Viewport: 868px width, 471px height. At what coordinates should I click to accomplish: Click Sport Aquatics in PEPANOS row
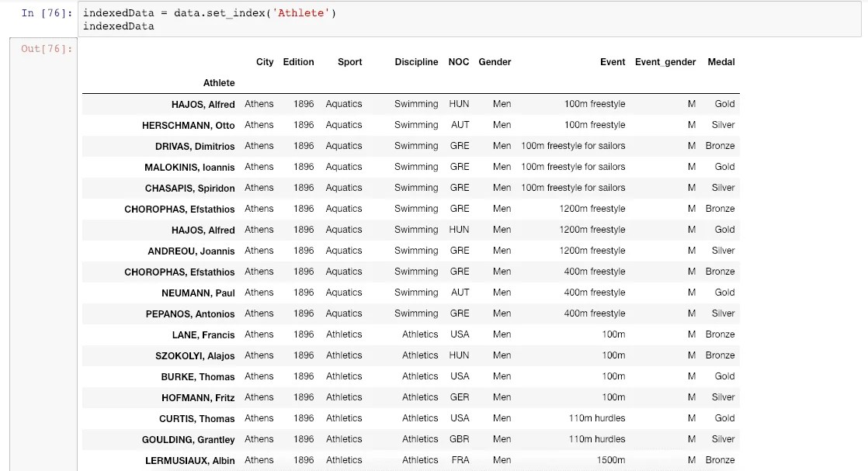pos(344,313)
